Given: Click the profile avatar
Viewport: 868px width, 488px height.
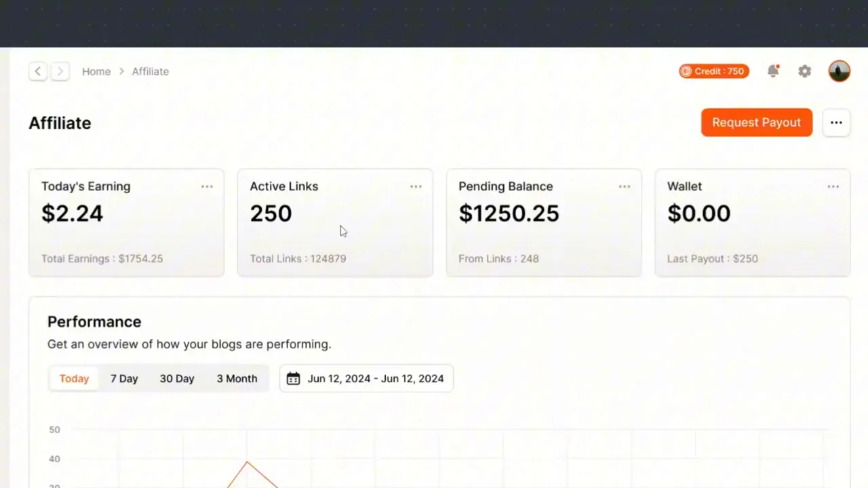Looking at the screenshot, I should pos(839,71).
